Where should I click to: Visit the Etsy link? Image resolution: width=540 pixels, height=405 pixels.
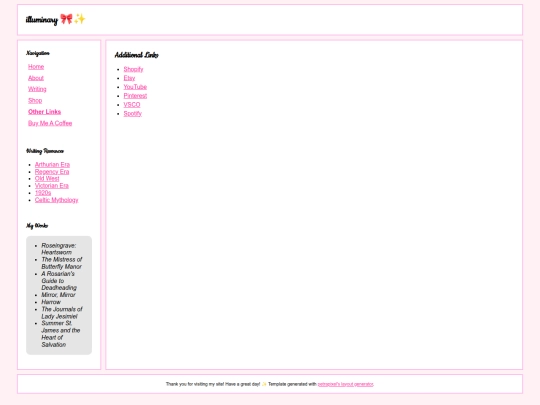click(129, 78)
